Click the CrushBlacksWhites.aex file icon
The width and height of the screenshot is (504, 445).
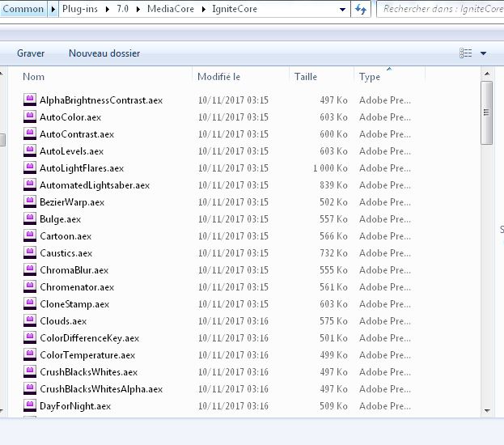point(30,372)
